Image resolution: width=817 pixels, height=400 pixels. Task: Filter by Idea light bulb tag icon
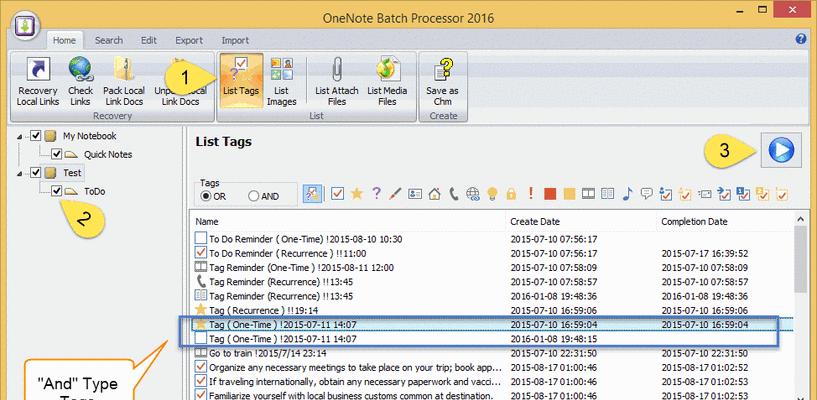tap(492, 194)
